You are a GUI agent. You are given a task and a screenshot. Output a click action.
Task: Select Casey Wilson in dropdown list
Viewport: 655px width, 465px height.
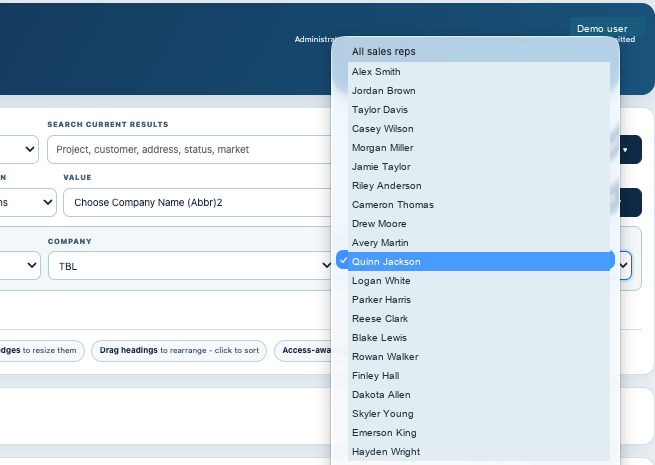coord(479,129)
